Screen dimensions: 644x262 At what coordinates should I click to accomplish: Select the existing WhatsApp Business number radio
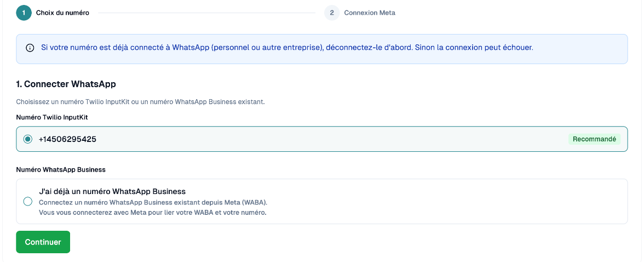(27, 202)
